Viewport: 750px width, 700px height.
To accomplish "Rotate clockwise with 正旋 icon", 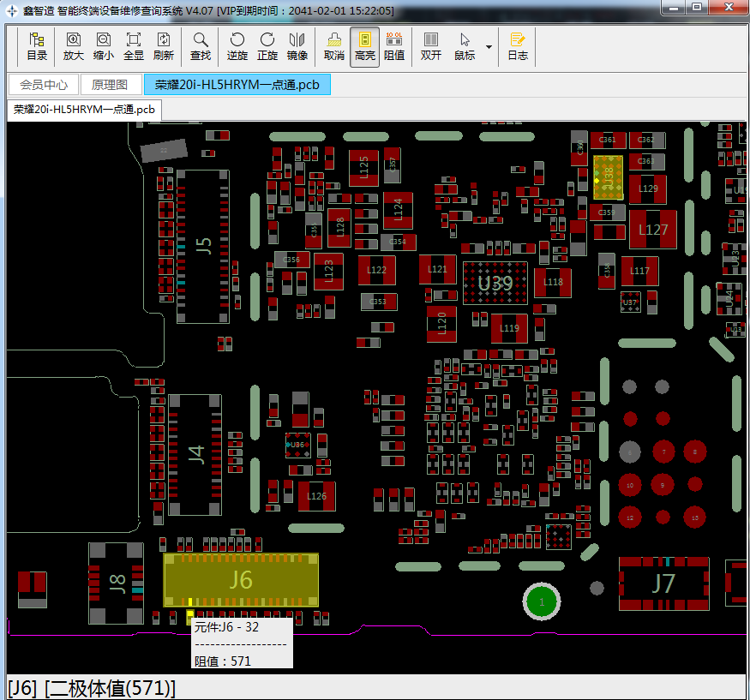I will pos(267,46).
